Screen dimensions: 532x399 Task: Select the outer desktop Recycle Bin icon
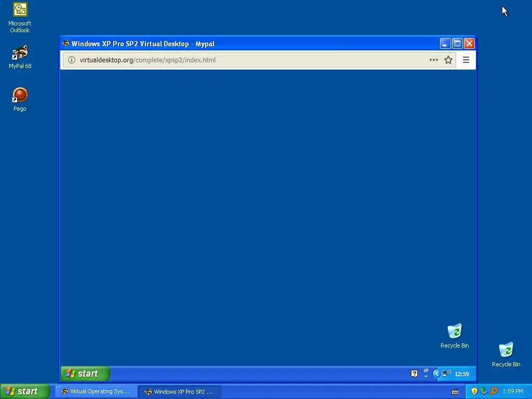point(506,354)
